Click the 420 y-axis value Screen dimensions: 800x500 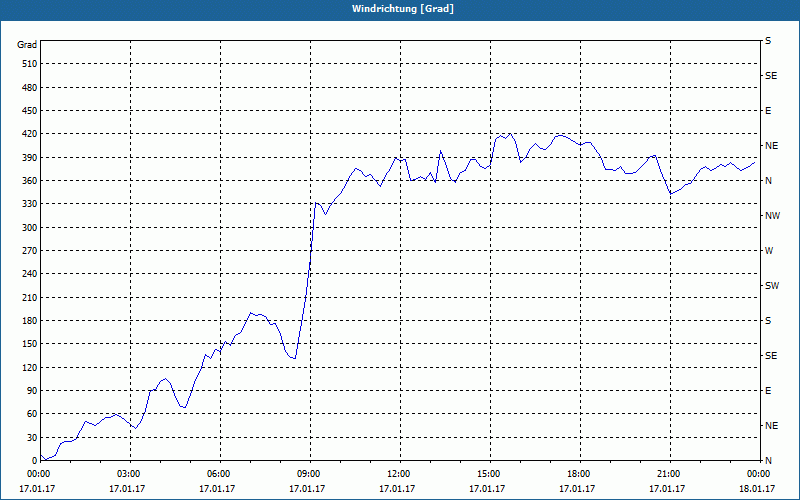point(30,134)
